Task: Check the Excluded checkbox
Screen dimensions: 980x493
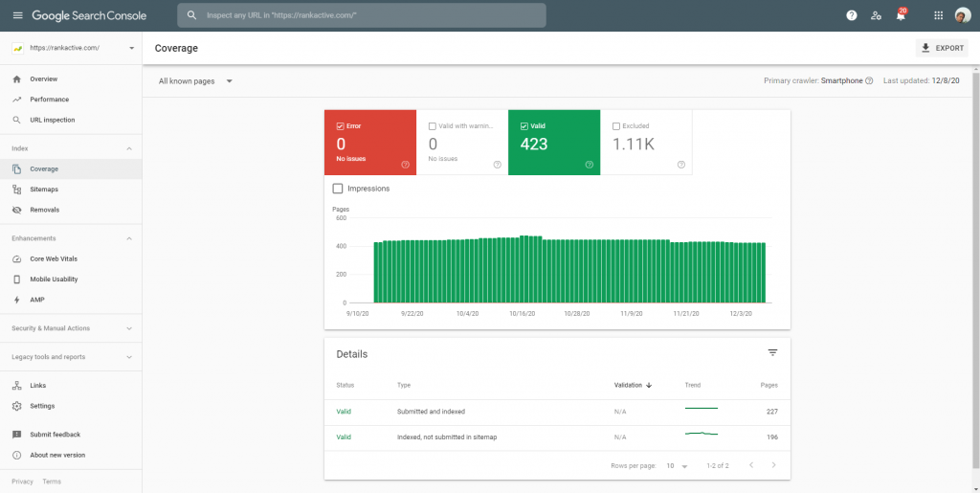Action: tap(615, 126)
